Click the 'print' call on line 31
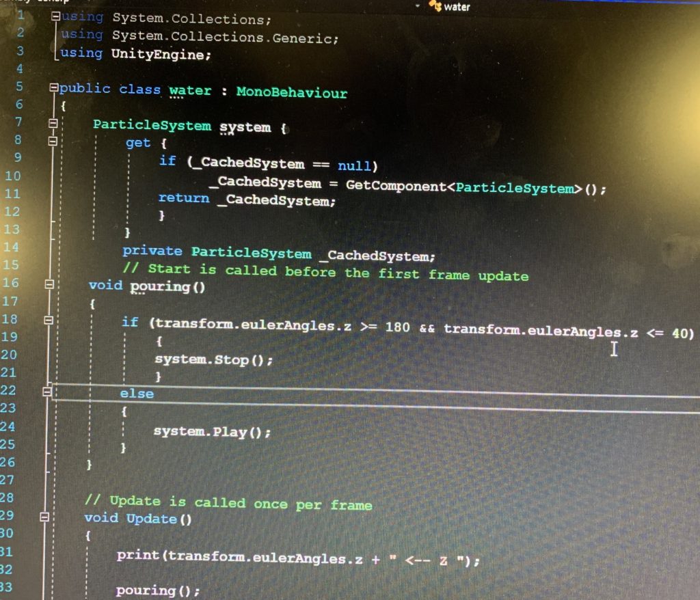The width and height of the screenshot is (700, 600). point(138,555)
